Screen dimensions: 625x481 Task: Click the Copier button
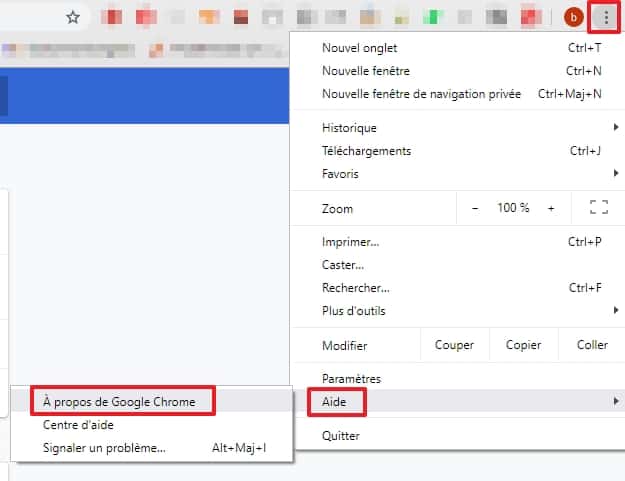tap(523, 345)
